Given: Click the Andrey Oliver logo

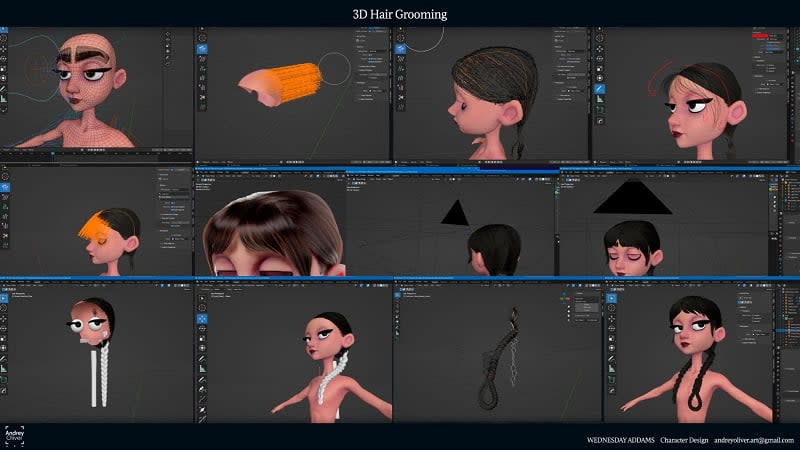Looking at the screenshot, I should pyautogui.click(x=14, y=437).
